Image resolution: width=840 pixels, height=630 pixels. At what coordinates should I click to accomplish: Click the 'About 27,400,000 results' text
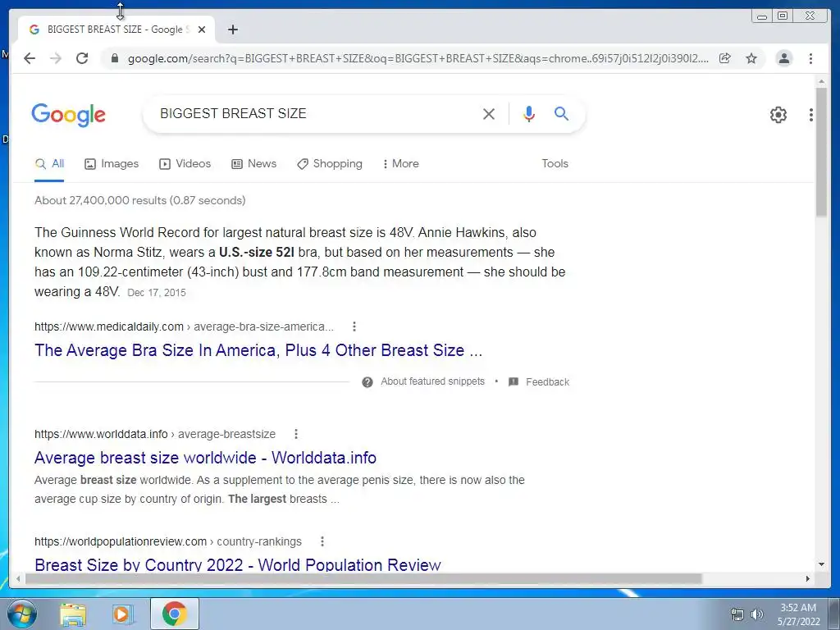(139, 200)
